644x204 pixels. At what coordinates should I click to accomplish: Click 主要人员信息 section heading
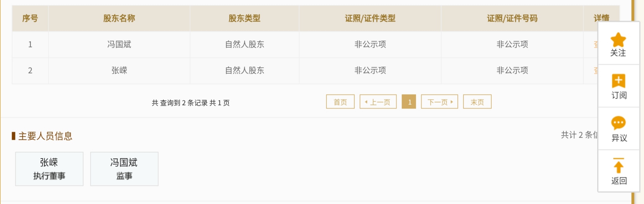coord(45,136)
